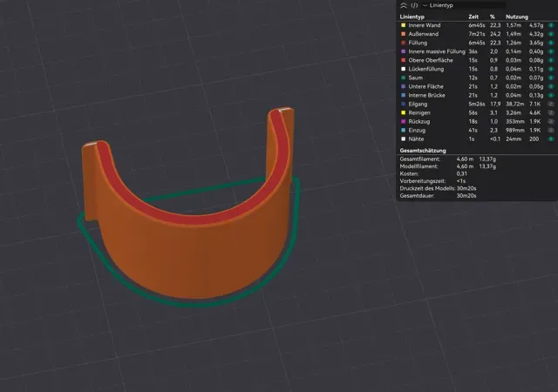Click the blue Interne Brücke swatch
This screenshot has height=392, width=558.
click(403, 95)
